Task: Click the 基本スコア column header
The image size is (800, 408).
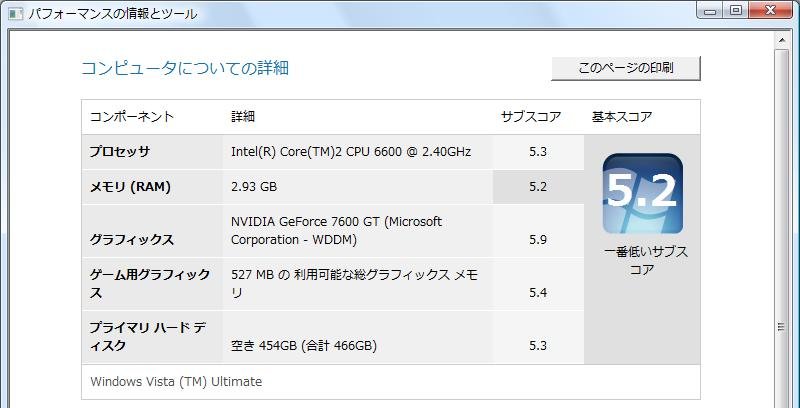Action: click(x=622, y=117)
